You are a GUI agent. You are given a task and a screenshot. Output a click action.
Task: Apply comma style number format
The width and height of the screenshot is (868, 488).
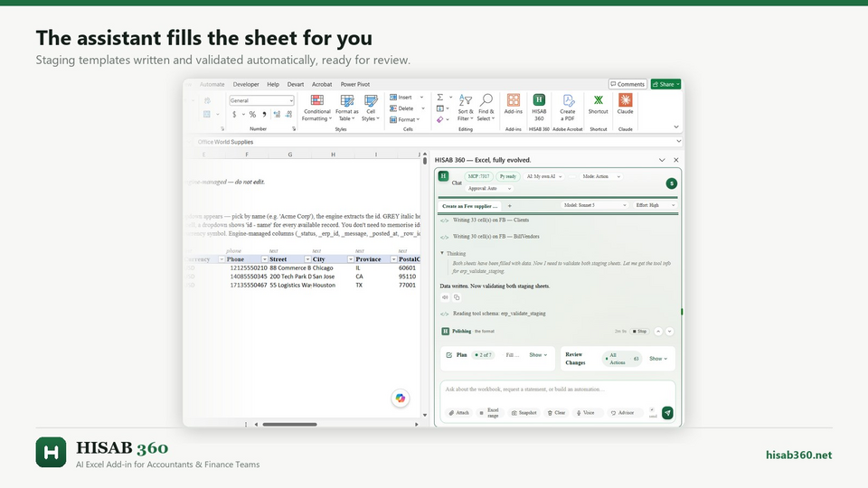pyautogui.click(x=264, y=115)
